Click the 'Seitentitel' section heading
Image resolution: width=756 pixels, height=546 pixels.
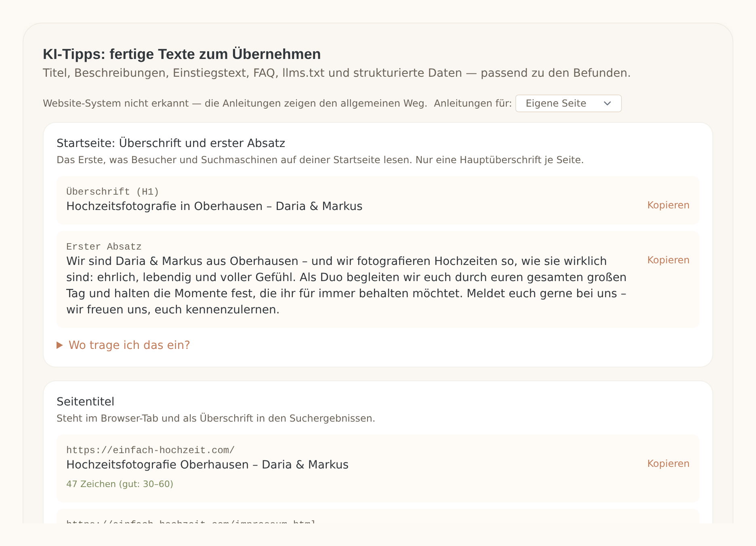pyautogui.click(x=85, y=401)
